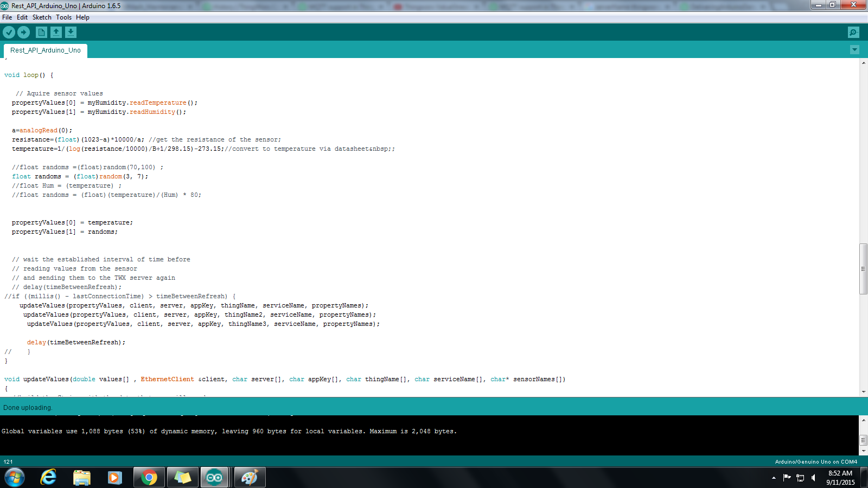This screenshot has height=488, width=868.
Task: Open the Windows Start button
Action: (15, 478)
